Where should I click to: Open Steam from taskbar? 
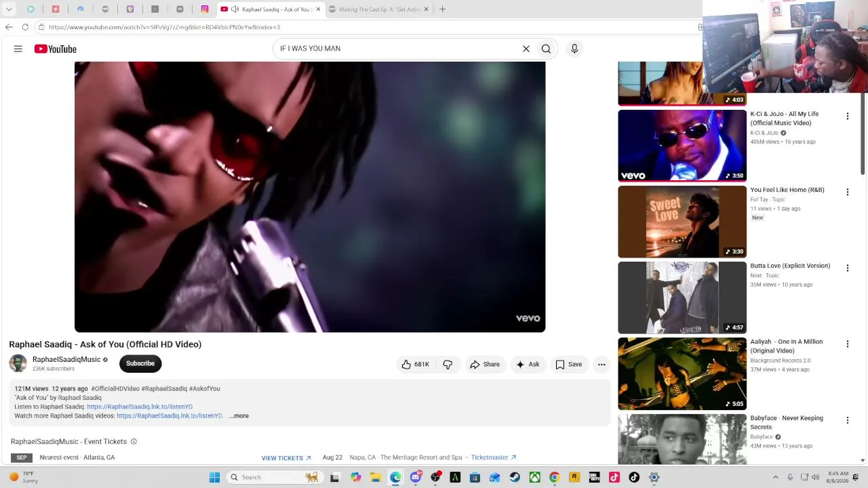coord(515,477)
